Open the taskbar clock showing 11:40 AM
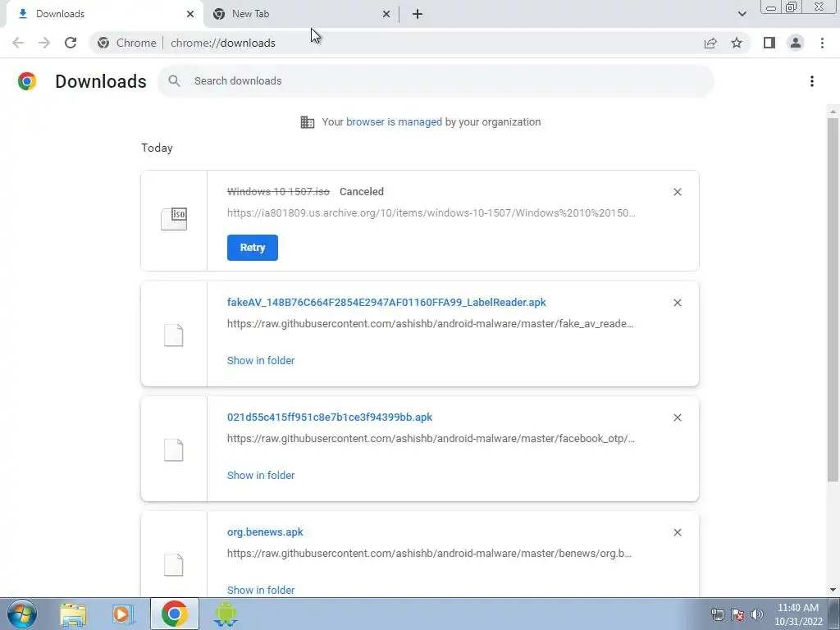The image size is (840, 630). pos(798,614)
